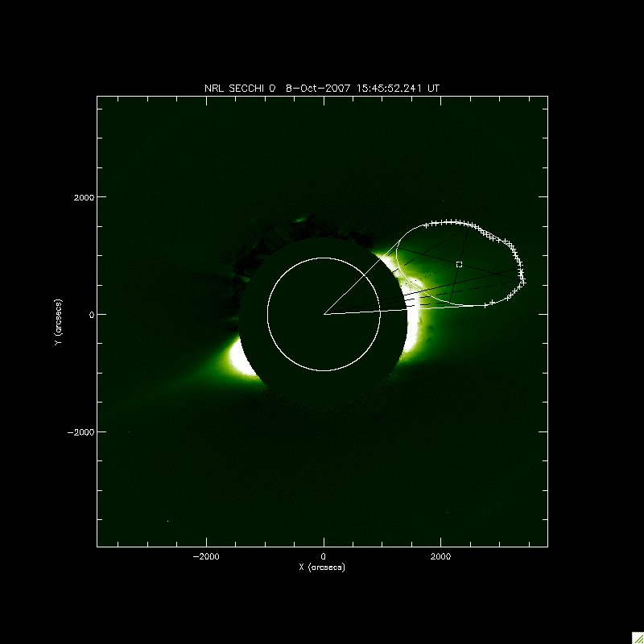Click the -2000 tick label on X axis
Screen dimensions: 644x644
click(206, 556)
